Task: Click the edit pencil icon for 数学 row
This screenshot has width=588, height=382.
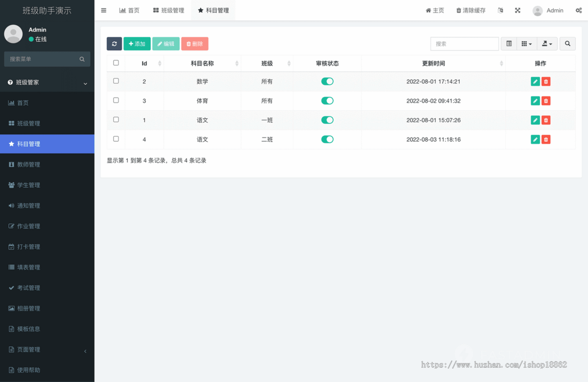Action: pyautogui.click(x=535, y=81)
